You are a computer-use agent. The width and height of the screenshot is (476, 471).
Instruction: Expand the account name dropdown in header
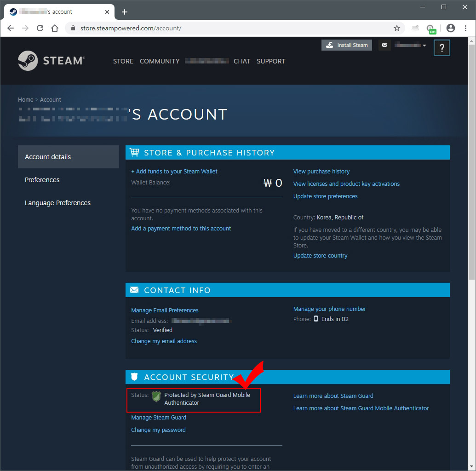[410, 45]
